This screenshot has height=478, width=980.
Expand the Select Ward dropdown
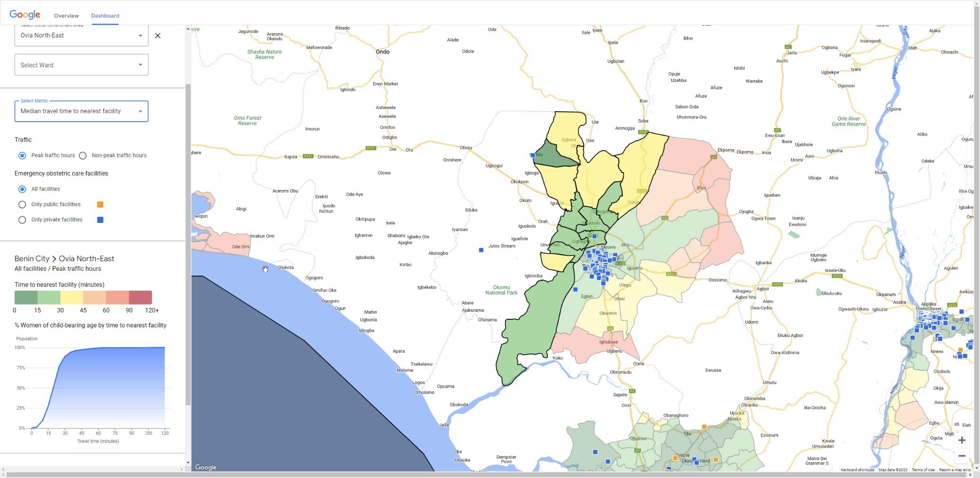tap(81, 65)
